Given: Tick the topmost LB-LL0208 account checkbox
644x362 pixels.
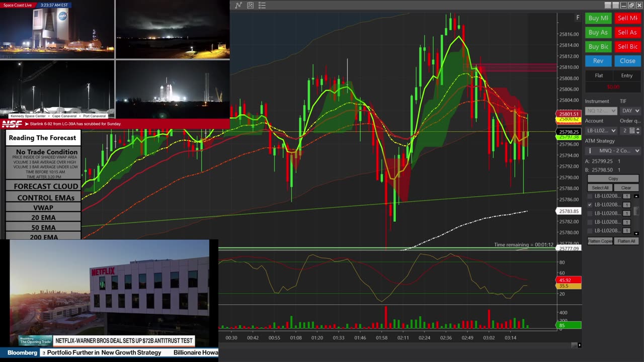Looking at the screenshot, I should (x=590, y=196).
